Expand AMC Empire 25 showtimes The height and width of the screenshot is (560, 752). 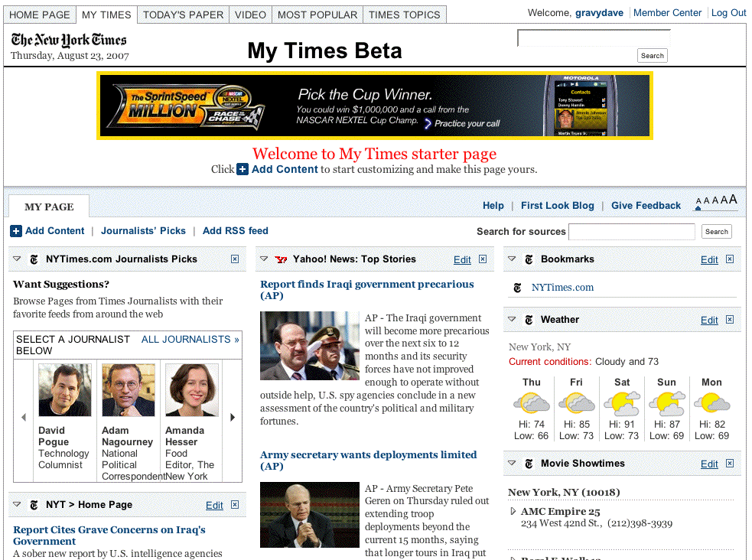[x=513, y=511]
